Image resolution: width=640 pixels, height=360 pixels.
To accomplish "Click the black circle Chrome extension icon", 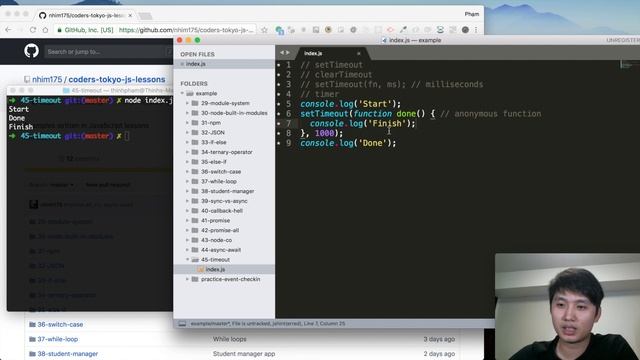I will (465, 30).
